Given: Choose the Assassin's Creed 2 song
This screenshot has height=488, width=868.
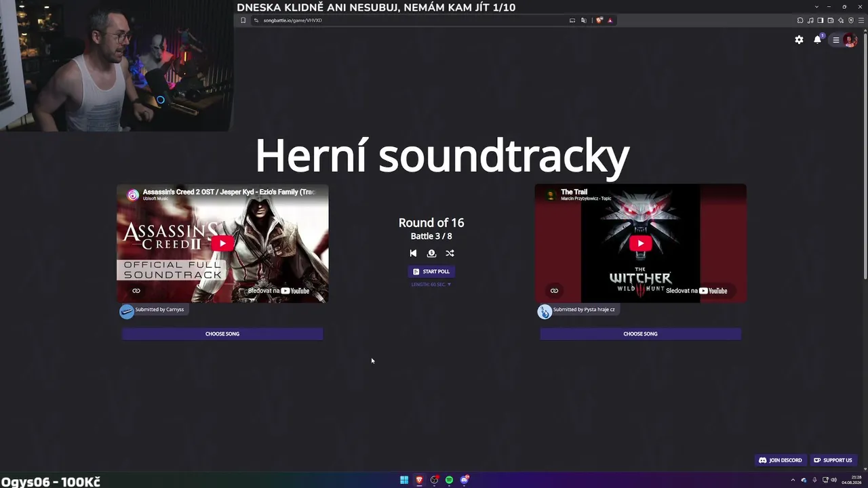Looking at the screenshot, I should 222,333.
